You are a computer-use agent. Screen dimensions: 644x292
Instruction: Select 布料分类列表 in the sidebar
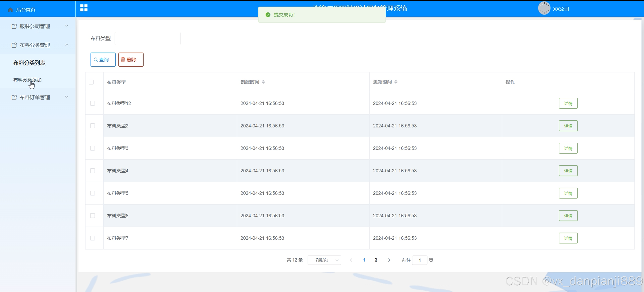click(x=29, y=63)
